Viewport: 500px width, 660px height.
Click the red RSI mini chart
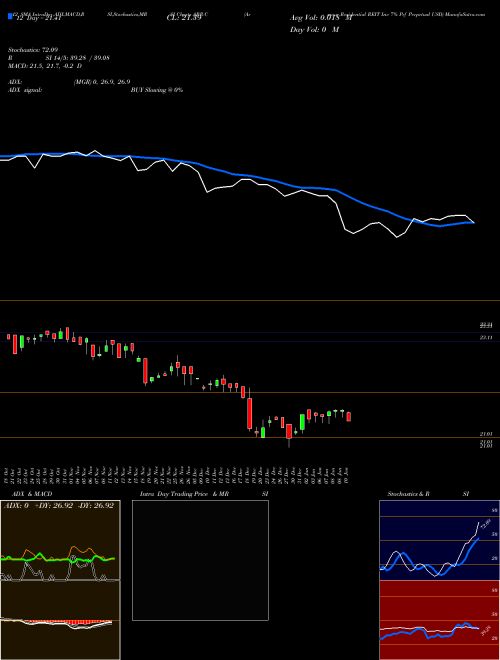[x=439, y=620]
